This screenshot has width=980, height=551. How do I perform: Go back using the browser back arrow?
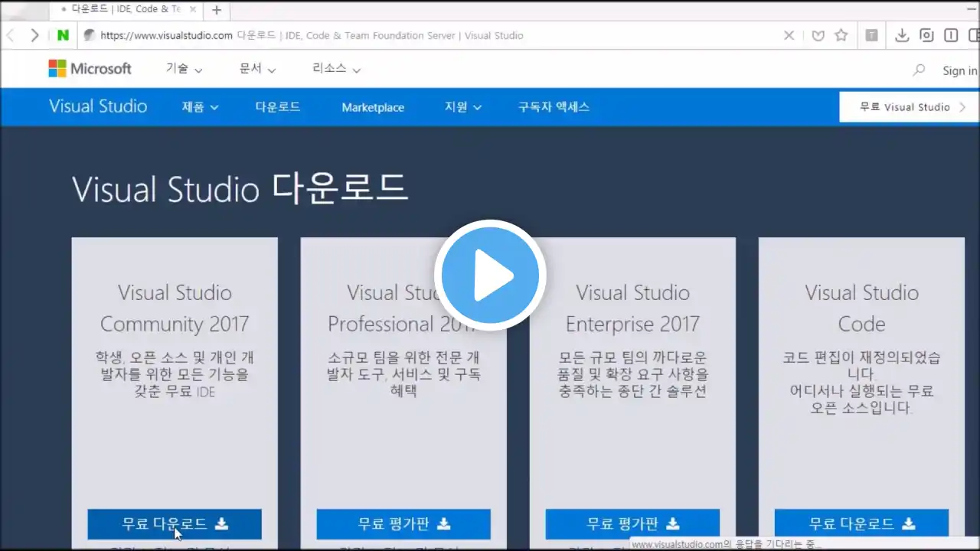point(11,35)
